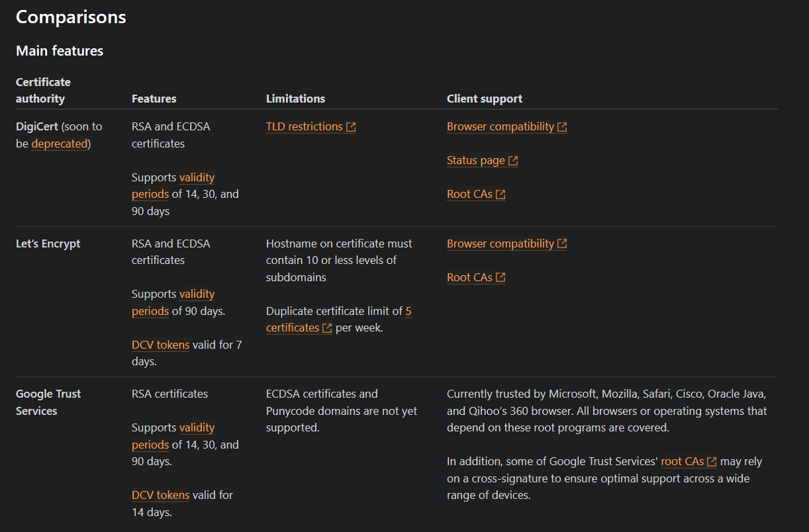809x532 pixels.
Task: Click external-link icon next to Google root CAs
Action: [712, 462]
